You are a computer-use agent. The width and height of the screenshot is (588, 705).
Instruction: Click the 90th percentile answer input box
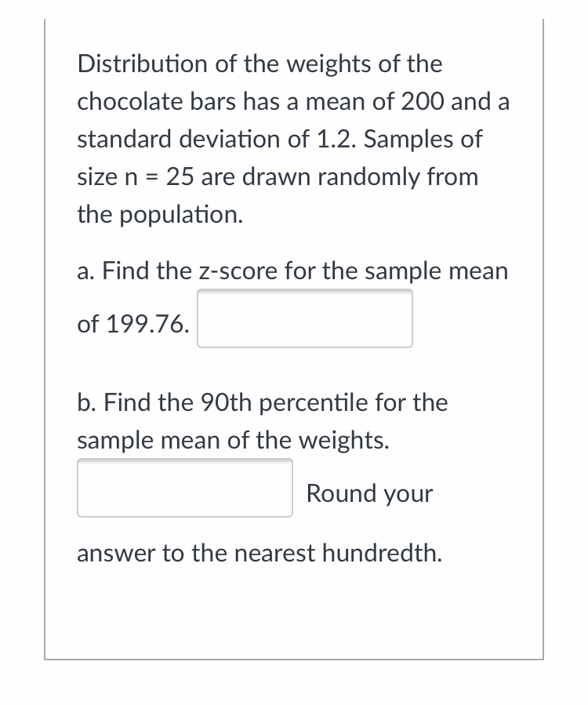click(x=184, y=488)
